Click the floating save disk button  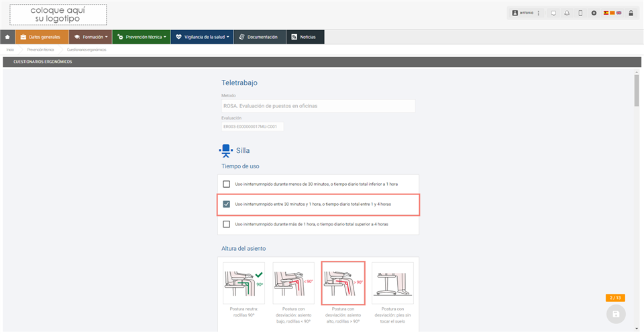(616, 314)
